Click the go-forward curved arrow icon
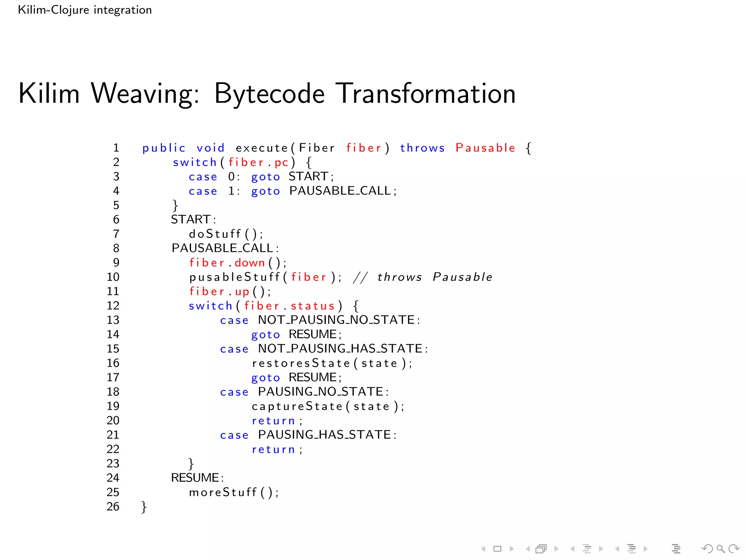 point(734,549)
